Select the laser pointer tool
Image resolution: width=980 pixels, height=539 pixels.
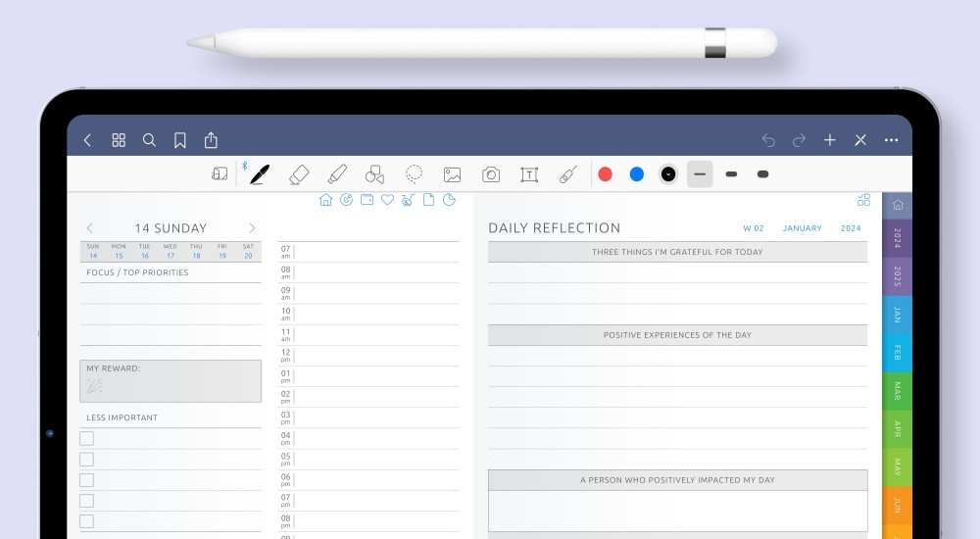(x=567, y=174)
